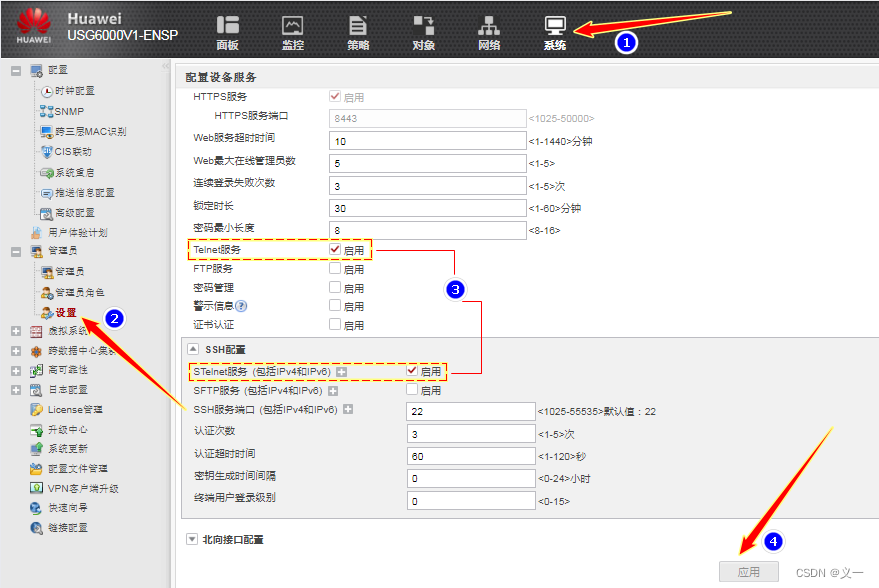Select 设置 in the 管理员 tree

[x=66, y=313]
